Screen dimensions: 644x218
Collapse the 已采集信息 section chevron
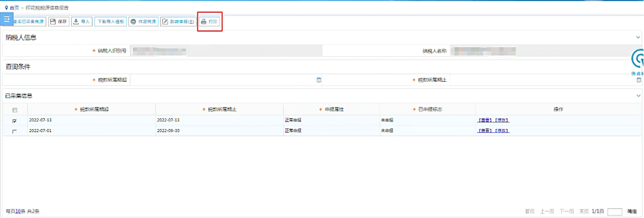point(638,96)
